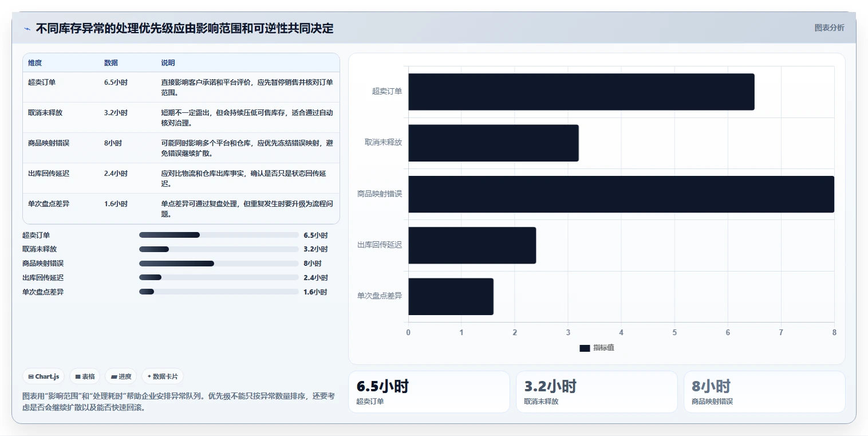Click description starting 短期不一定露出
This screenshot has width=868, height=436.
coord(247,117)
